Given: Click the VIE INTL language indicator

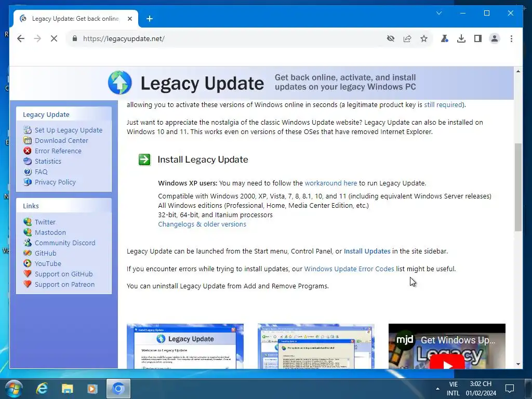Looking at the screenshot, I should tap(453, 389).
